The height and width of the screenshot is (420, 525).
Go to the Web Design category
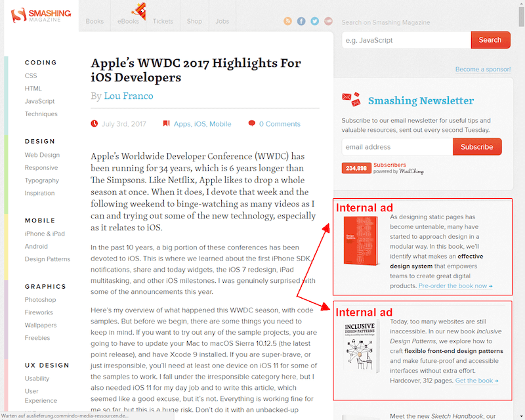(42, 155)
